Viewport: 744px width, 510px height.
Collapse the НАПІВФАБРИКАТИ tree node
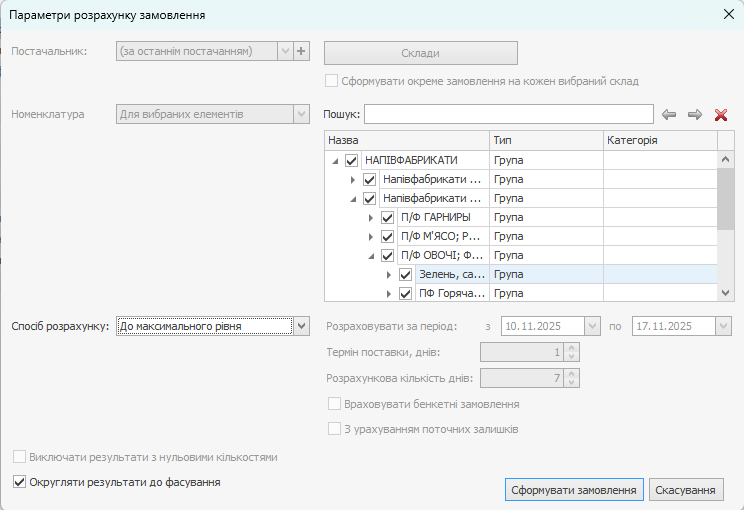(334, 160)
